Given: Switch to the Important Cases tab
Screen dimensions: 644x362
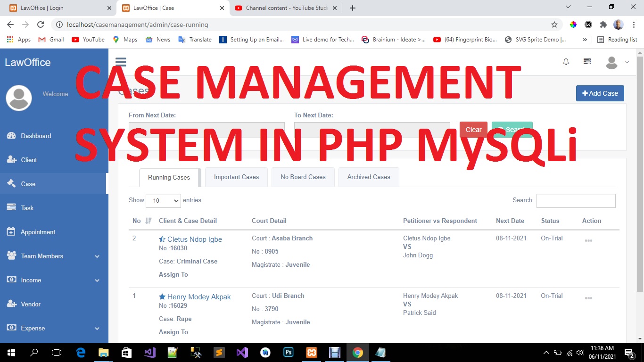Looking at the screenshot, I should click(236, 177).
